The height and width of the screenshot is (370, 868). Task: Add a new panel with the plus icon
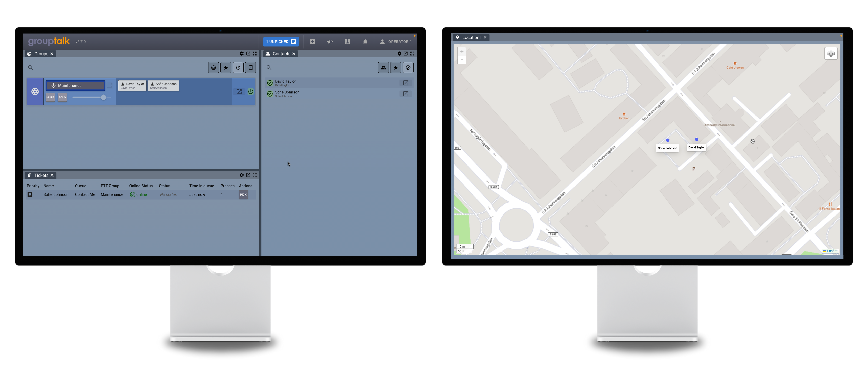[x=312, y=41]
